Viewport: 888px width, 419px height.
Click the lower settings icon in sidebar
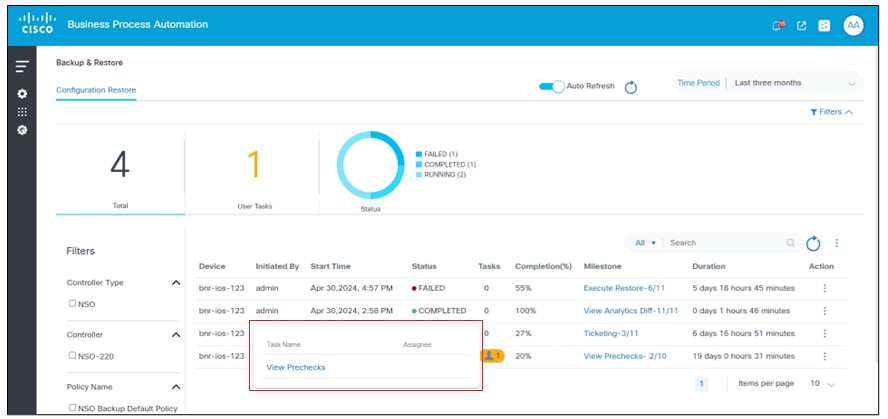(x=22, y=130)
